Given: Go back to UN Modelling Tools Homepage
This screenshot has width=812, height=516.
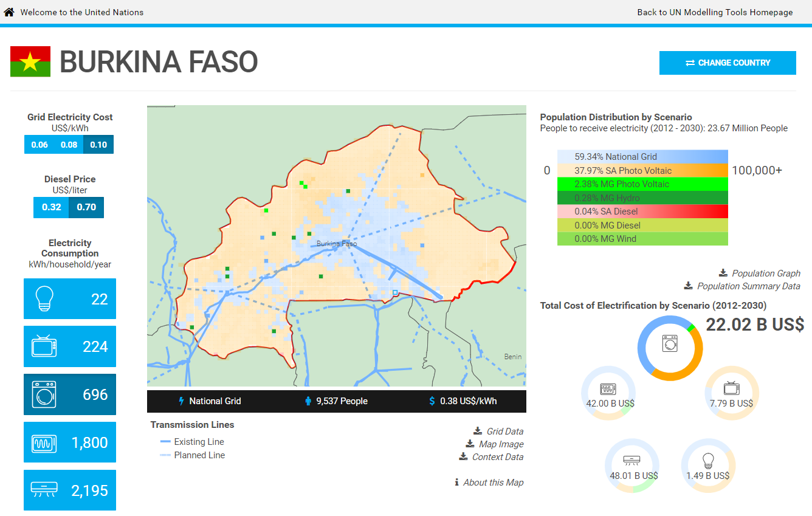Looking at the screenshot, I should (715, 12).
